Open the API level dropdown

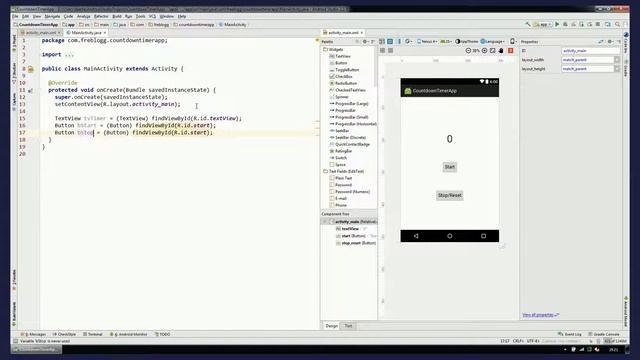[x=446, y=42]
